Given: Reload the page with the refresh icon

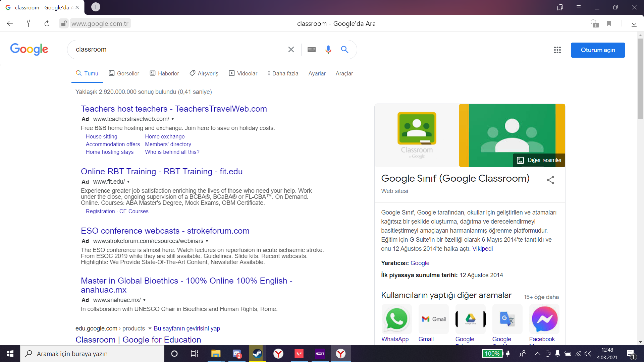Looking at the screenshot, I should coord(47,23).
